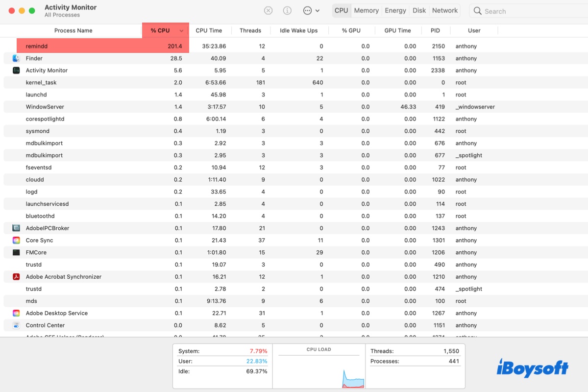Open the Inspect process info icon
The height and width of the screenshot is (392, 588).
click(x=288, y=11)
